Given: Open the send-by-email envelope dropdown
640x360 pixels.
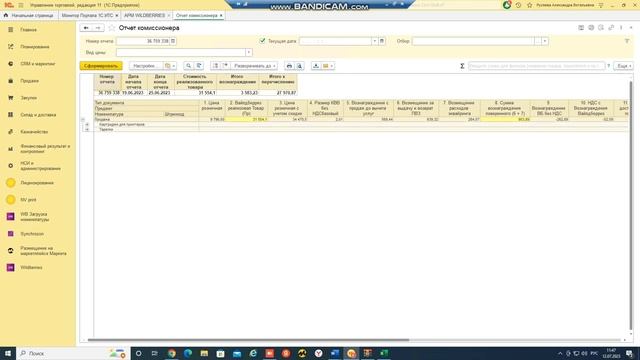Looking at the screenshot, I should tap(328, 66).
